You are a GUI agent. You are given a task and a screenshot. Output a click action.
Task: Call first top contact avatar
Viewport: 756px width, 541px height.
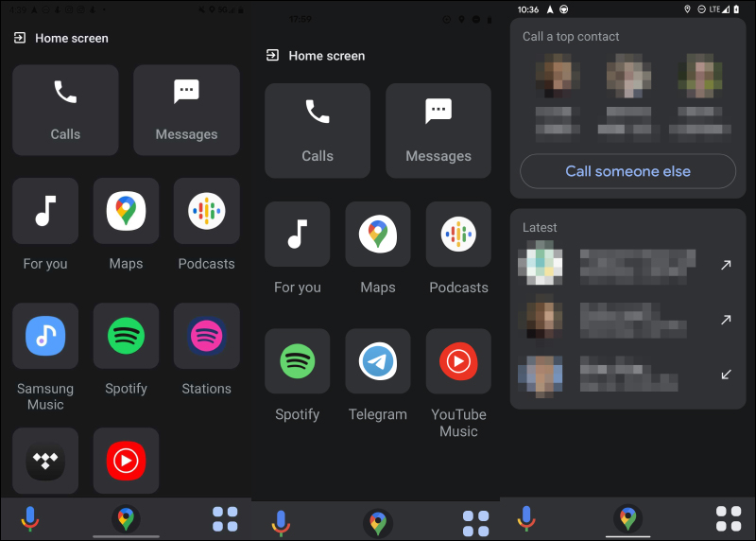pyautogui.click(x=558, y=76)
